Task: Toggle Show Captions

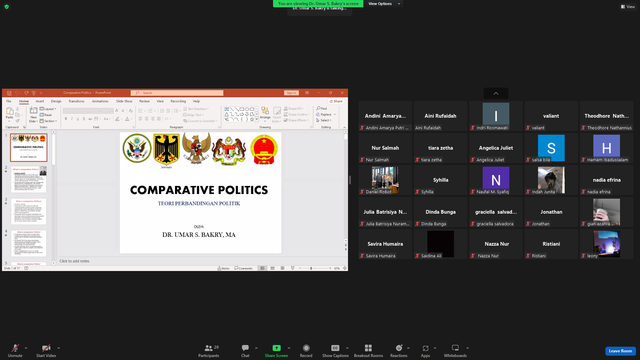Action: (x=335, y=351)
